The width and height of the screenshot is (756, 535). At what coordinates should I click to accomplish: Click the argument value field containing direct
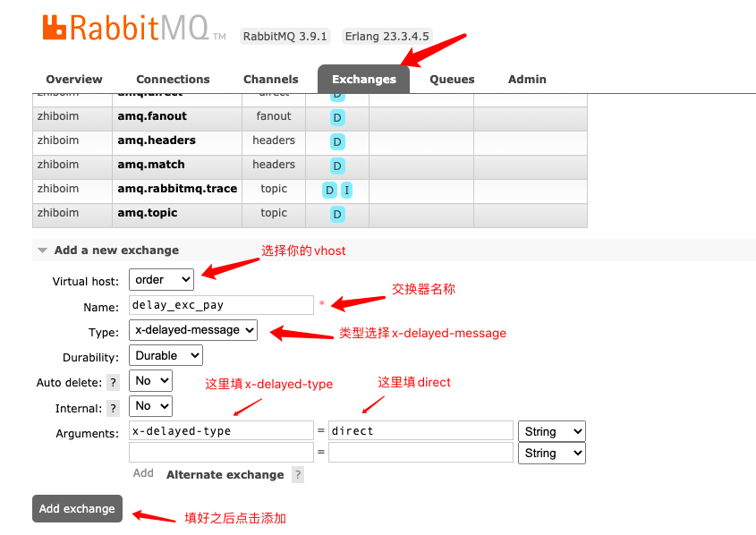click(x=420, y=430)
